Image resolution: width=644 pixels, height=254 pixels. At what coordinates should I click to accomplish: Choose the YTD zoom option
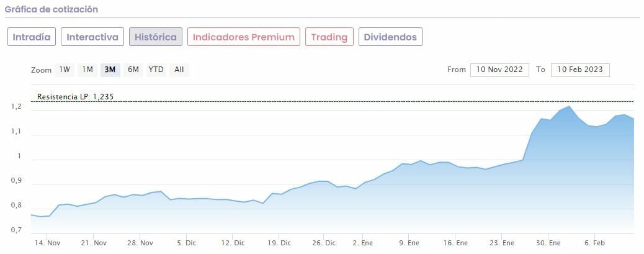pos(156,70)
